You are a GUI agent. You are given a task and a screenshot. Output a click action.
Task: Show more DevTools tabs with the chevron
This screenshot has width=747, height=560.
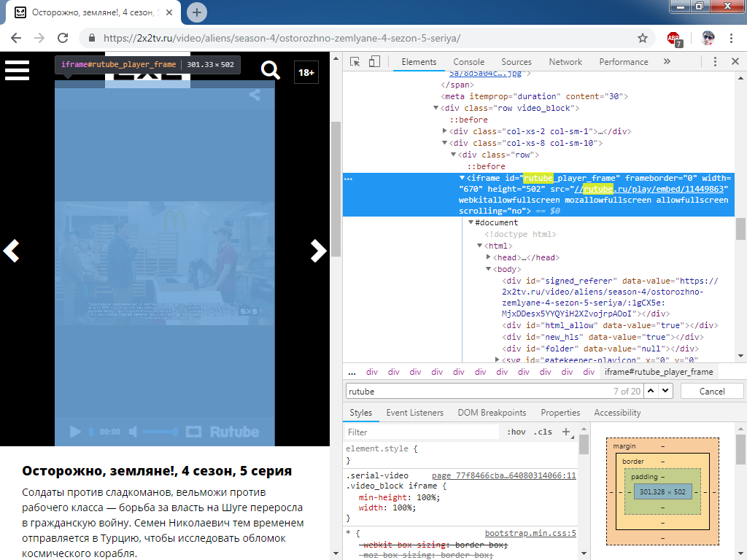pos(667,62)
